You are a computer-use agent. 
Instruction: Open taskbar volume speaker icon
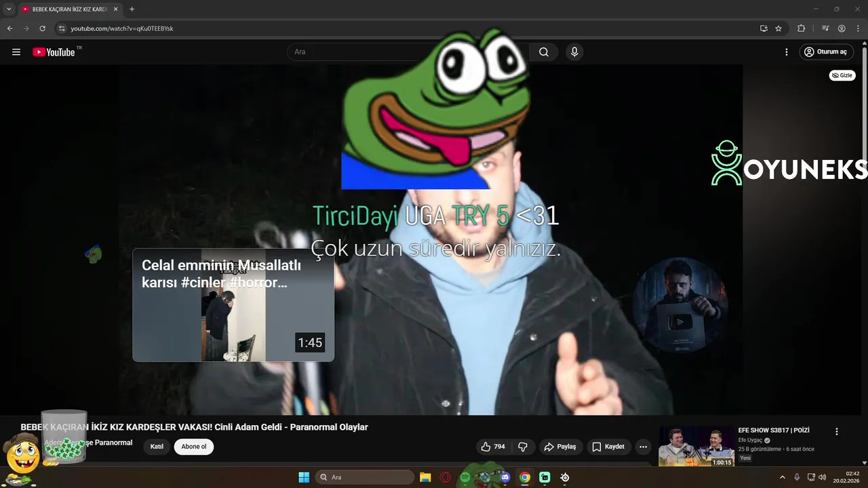[823, 477]
